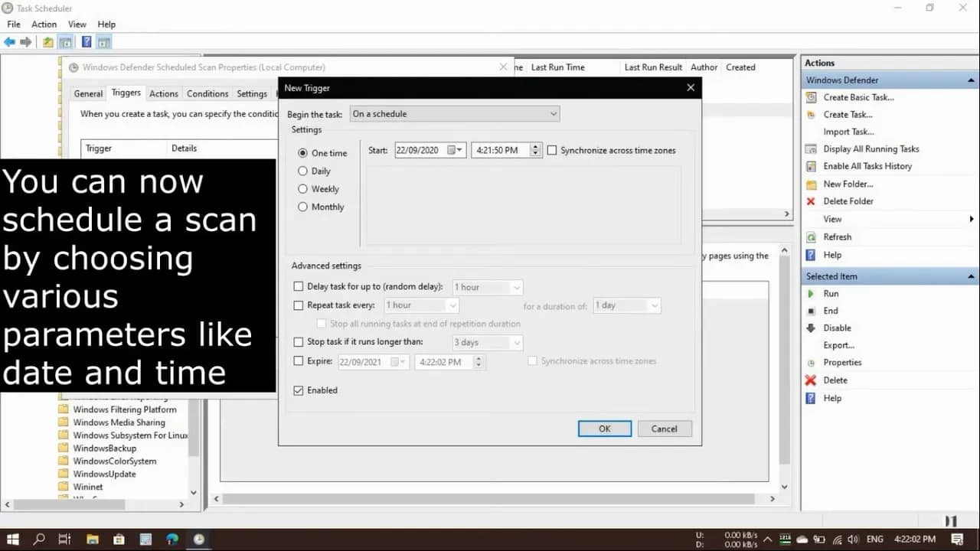Image resolution: width=980 pixels, height=551 pixels.
Task: Open Task Scheduler from the taskbar clock icon
Action: coord(199,540)
